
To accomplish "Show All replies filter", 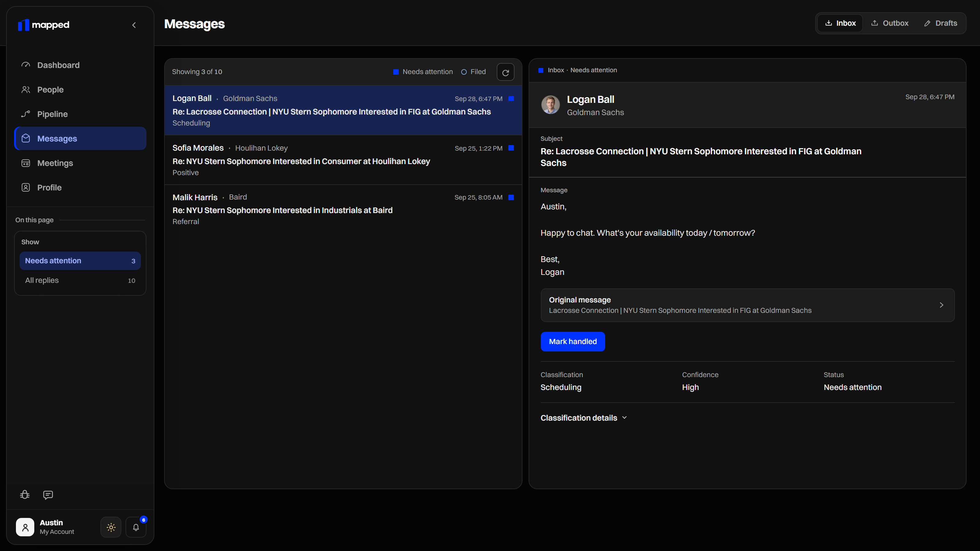I will (x=80, y=281).
